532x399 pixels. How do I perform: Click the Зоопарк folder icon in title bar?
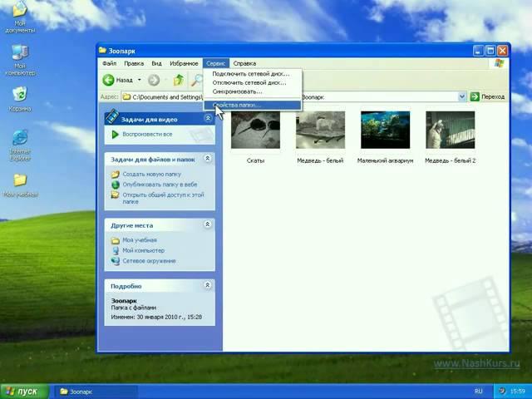pyautogui.click(x=102, y=51)
